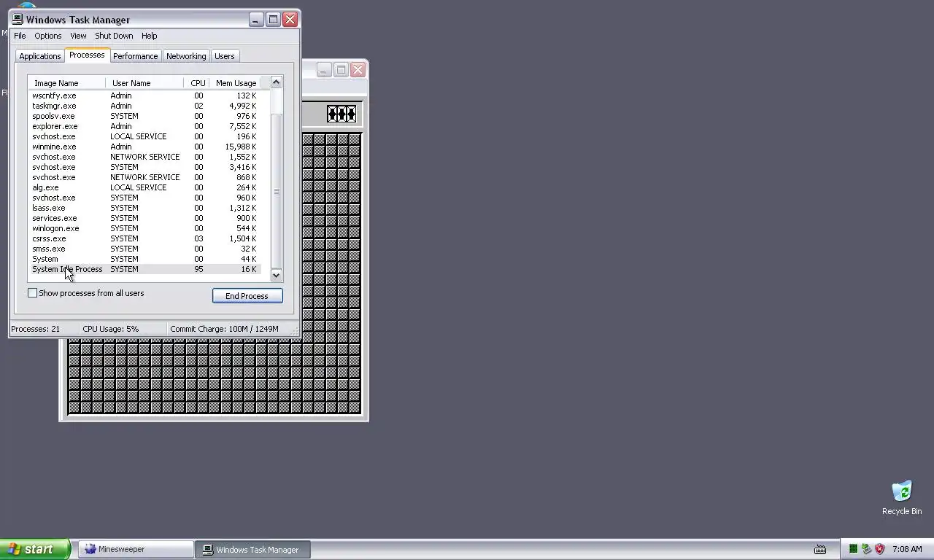934x560 pixels.
Task: Click the system clock showing 7:08 AM
Action: click(907, 549)
